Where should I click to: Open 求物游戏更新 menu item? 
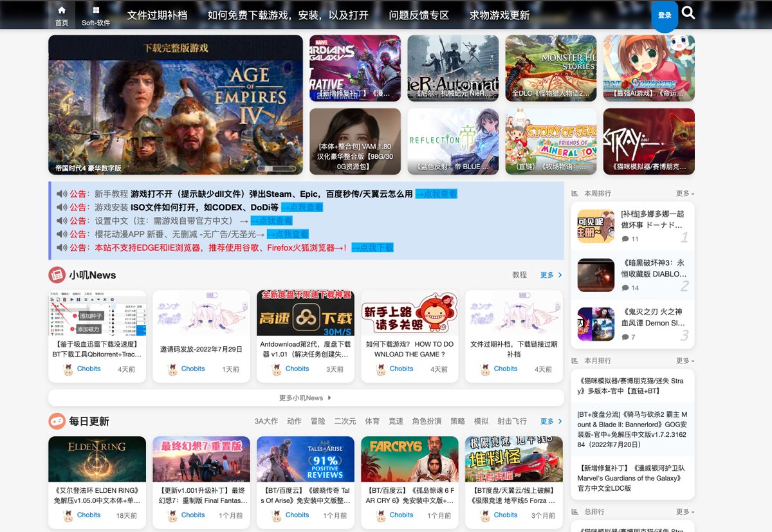pos(500,15)
